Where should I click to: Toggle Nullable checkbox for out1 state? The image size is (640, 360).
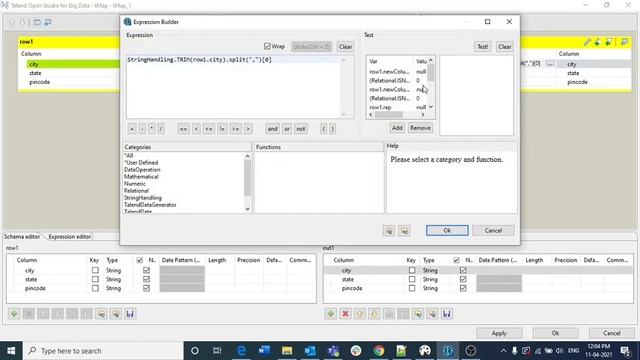[x=463, y=279]
